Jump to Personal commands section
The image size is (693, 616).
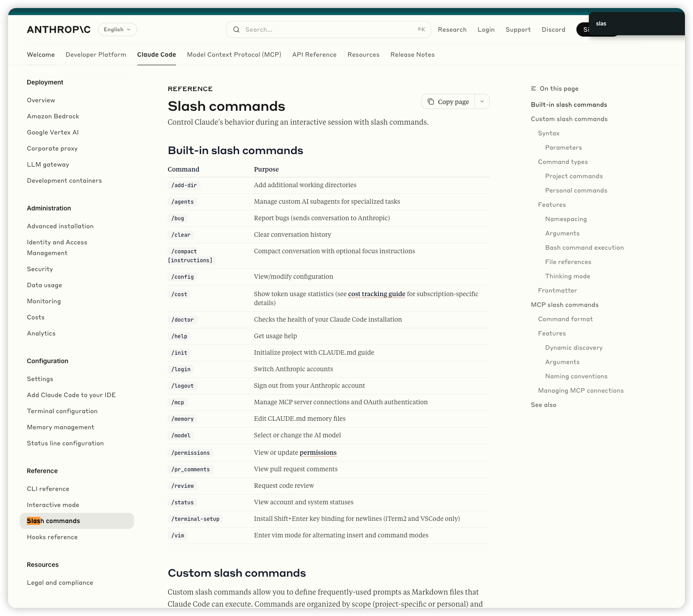pyautogui.click(x=576, y=190)
